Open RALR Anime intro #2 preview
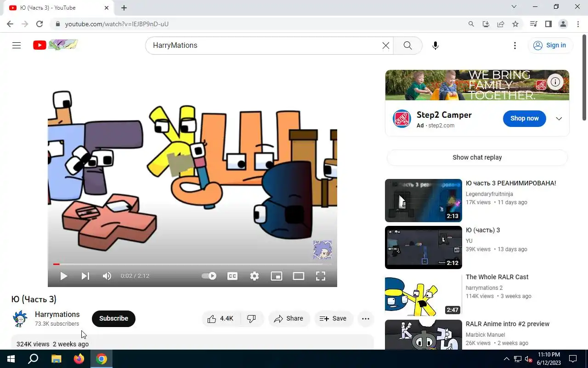Screen dimensions: 588x368 click(508, 324)
